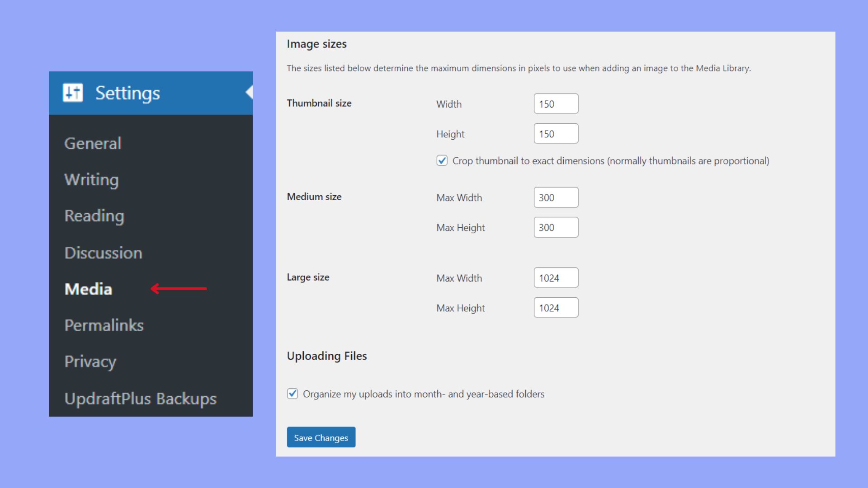The image size is (868, 488).
Task: Select the Large size Max Height input showing 1024
Action: [x=556, y=307]
